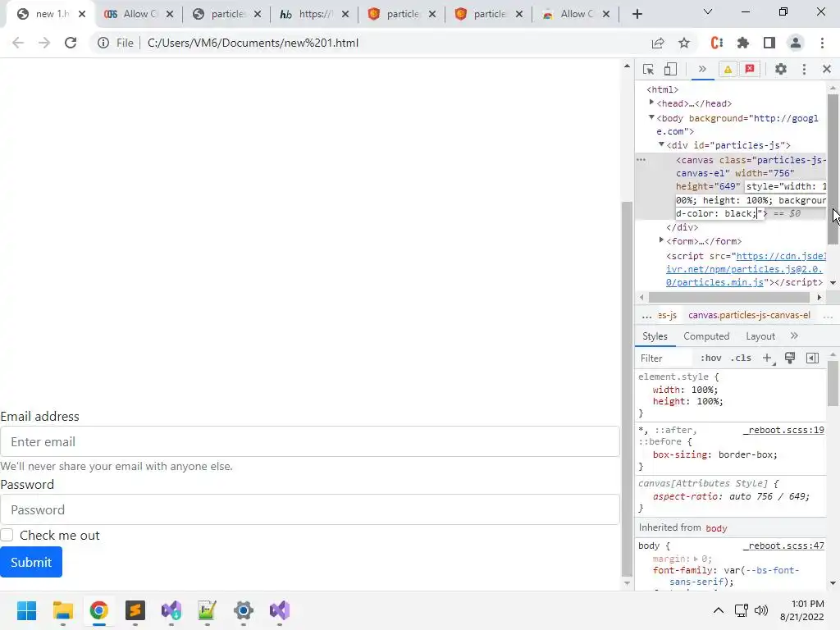Click the page vertical scrollbar thumb
840x630 pixels.
pos(627,388)
